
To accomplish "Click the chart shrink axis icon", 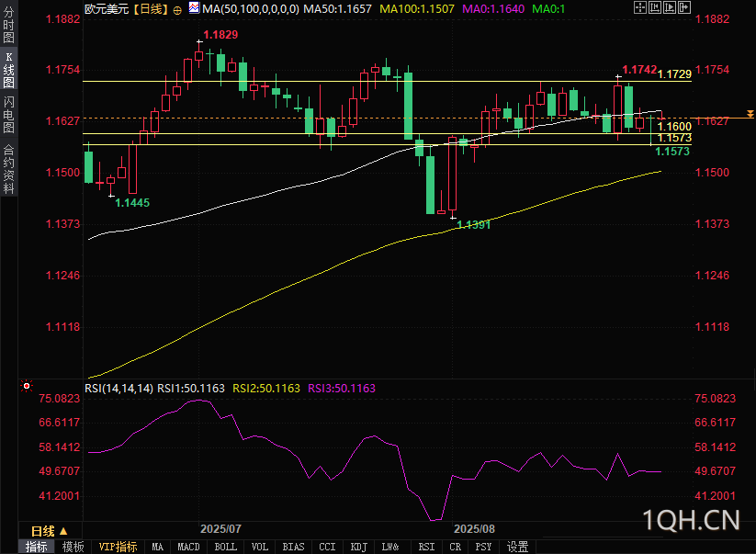I will pos(655,7).
